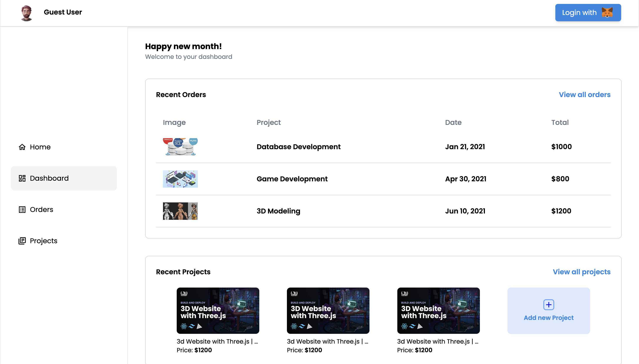Click the MetaMask fox icon
Screen dimensions: 639x364
click(x=607, y=13)
